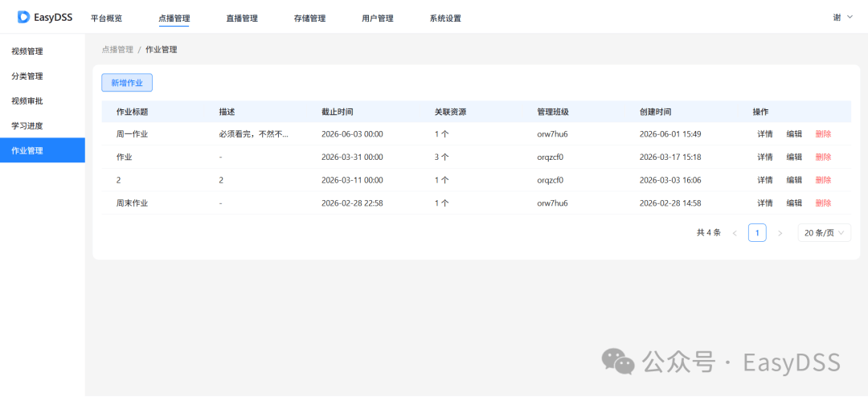Click the 2026-03-17 15:18 creation time cell
This screenshot has height=397, width=868.
click(x=670, y=158)
